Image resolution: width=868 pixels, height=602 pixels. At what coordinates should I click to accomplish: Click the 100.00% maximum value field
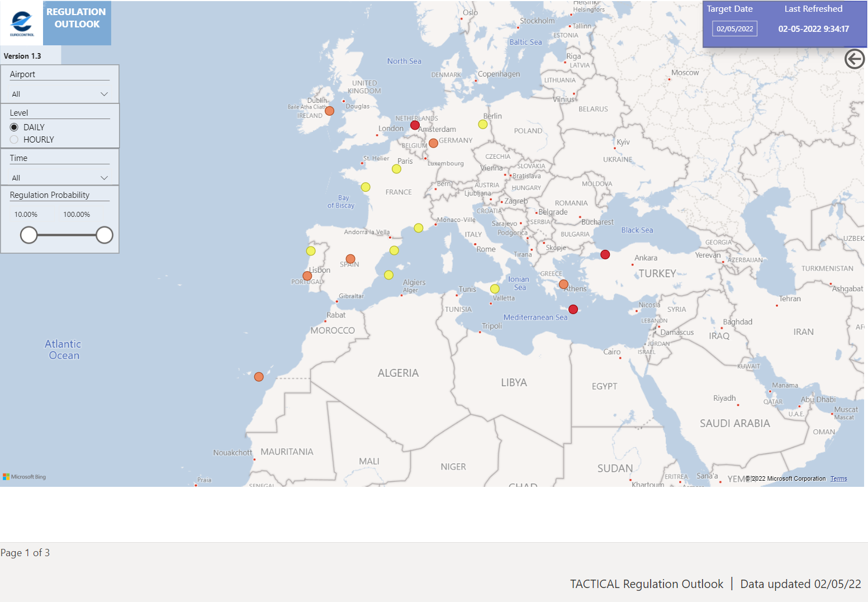click(x=77, y=215)
